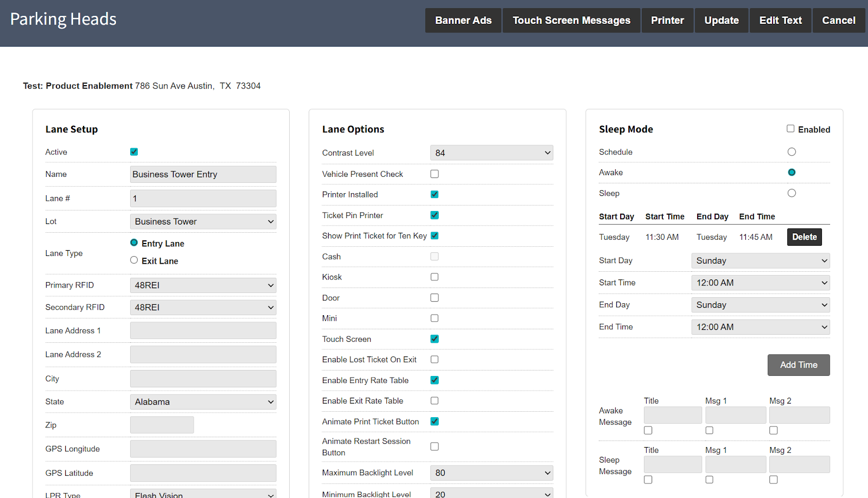Screen dimensions: 868x498
Task: Click Edit Text in the header
Action: tap(780, 21)
